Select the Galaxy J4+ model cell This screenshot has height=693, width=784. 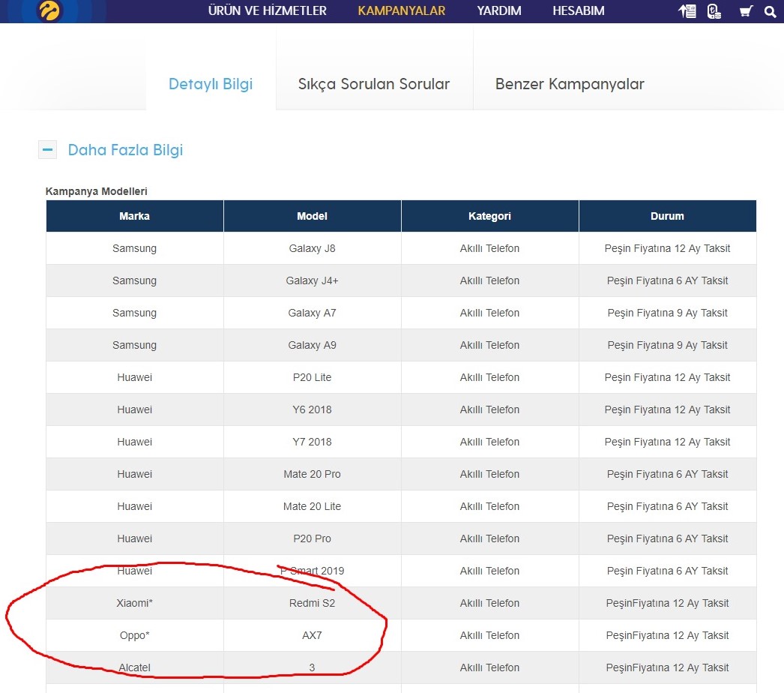(312, 280)
